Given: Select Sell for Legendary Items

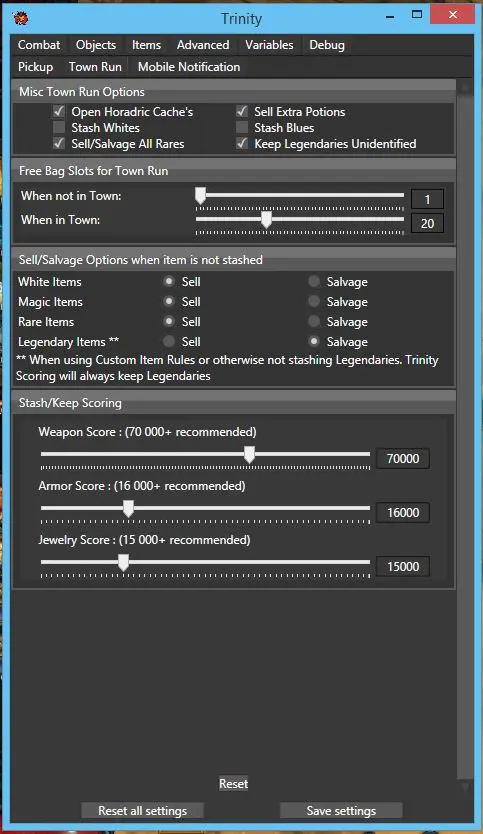Looking at the screenshot, I should pos(169,341).
